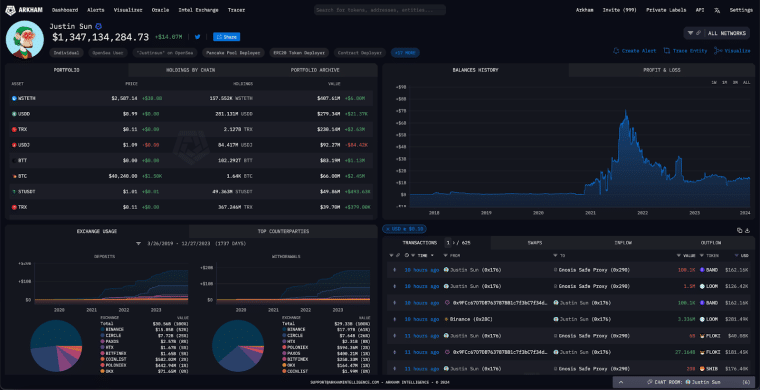Image resolution: width=760 pixels, height=390 pixels.
Task: Click the Ethereum chain icon in the Binance transaction row
Action: 394,319
